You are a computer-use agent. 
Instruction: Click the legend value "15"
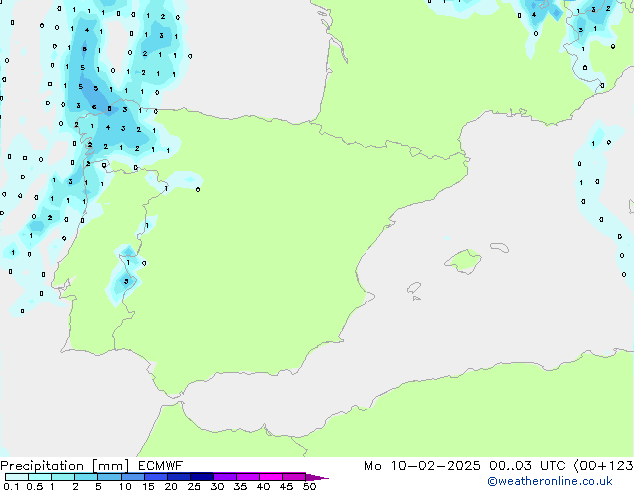[x=148, y=486]
